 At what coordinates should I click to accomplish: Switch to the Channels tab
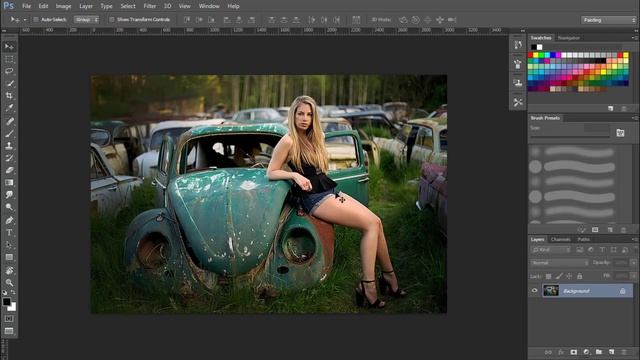tap(560, 240)
